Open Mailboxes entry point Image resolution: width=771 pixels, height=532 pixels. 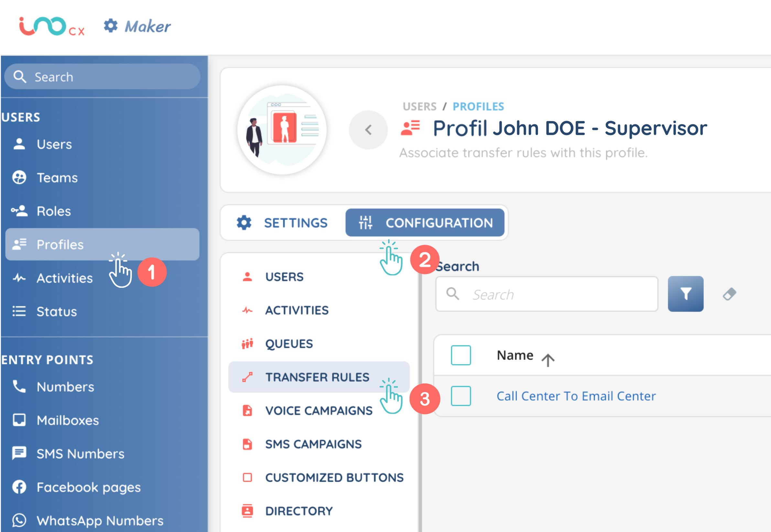68,420
